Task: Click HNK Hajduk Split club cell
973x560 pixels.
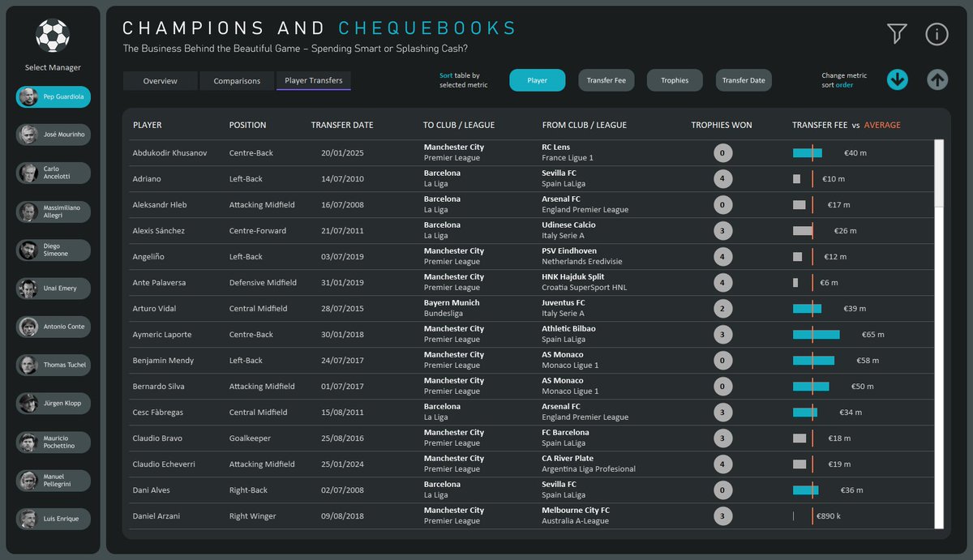Action: [573, 277]
